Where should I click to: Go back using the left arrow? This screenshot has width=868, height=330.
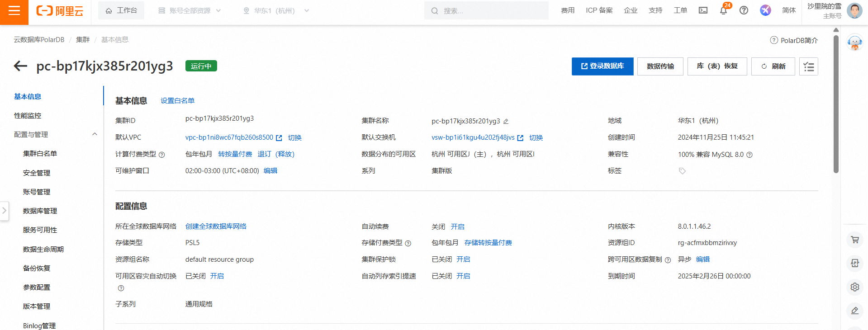(20, 66)
